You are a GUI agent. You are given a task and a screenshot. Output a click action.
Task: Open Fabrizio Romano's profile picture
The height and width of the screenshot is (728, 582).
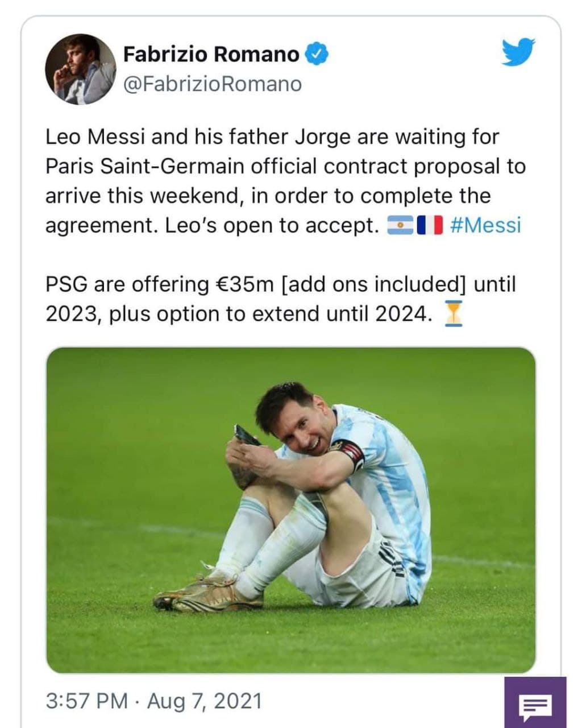[80, 69]
